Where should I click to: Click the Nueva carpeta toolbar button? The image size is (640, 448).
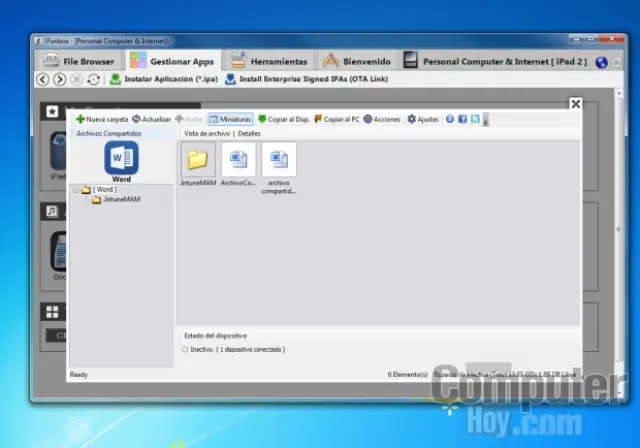tap(102, 119)
